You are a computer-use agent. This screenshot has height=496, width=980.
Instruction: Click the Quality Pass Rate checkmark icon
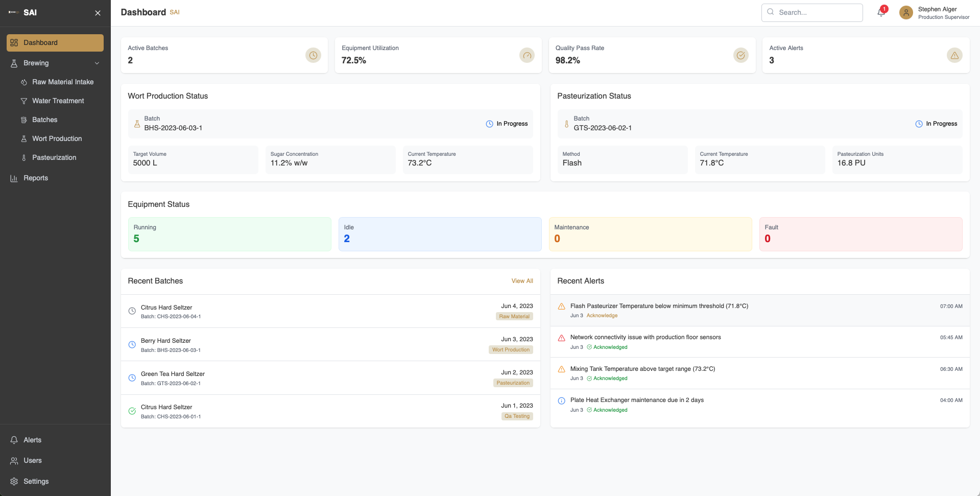(x=740, y=55)
